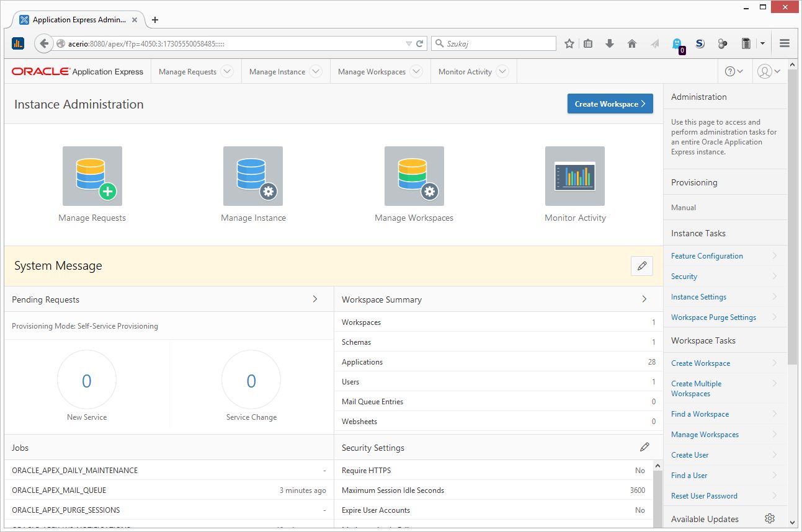Click the site identity globe icon

[x=61, y=44]
